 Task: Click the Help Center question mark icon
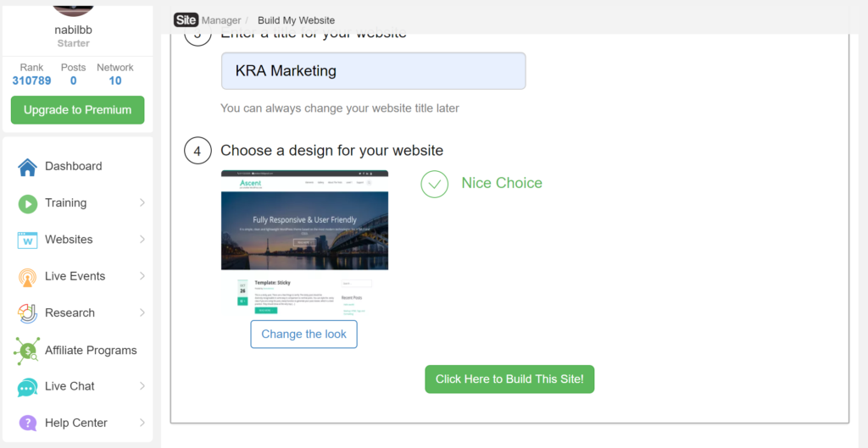coord(27,423)
